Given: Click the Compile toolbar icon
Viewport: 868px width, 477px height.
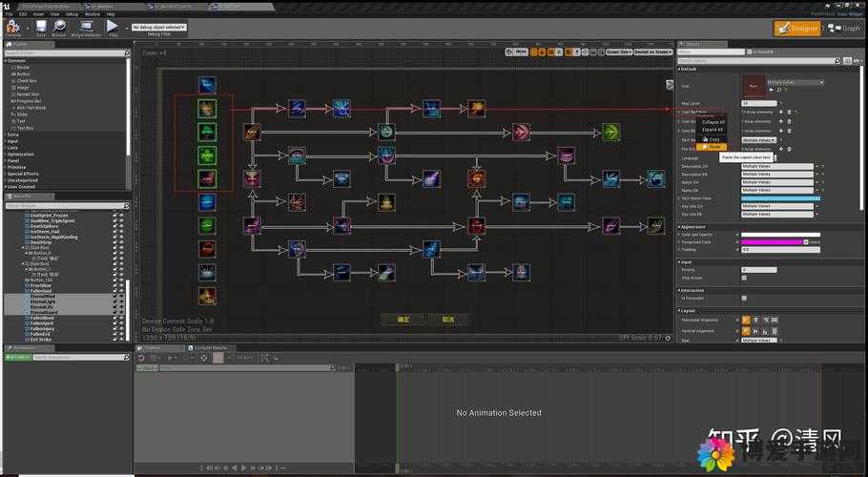Looking at the screenshot, I should (x=12, y=26).
